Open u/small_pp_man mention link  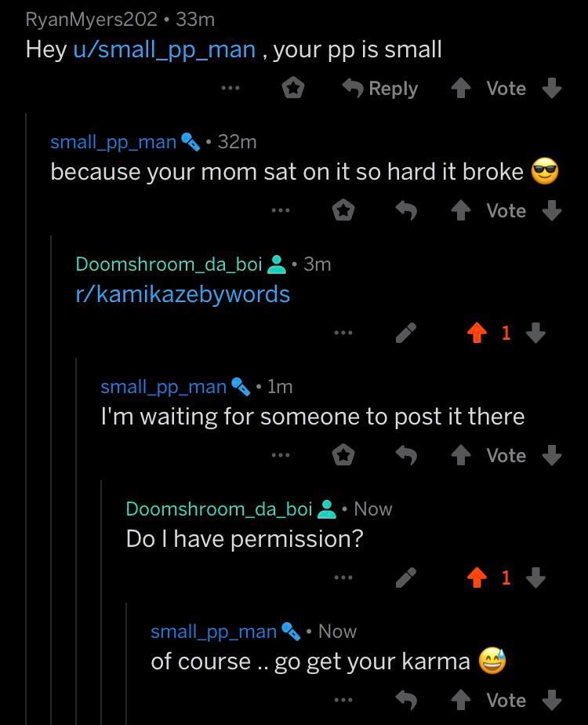pyautogui.click(x=165, y=49)
